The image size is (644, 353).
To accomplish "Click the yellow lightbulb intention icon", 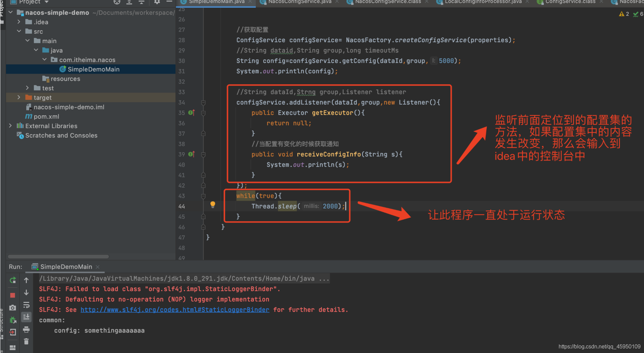I will point(212,204).
